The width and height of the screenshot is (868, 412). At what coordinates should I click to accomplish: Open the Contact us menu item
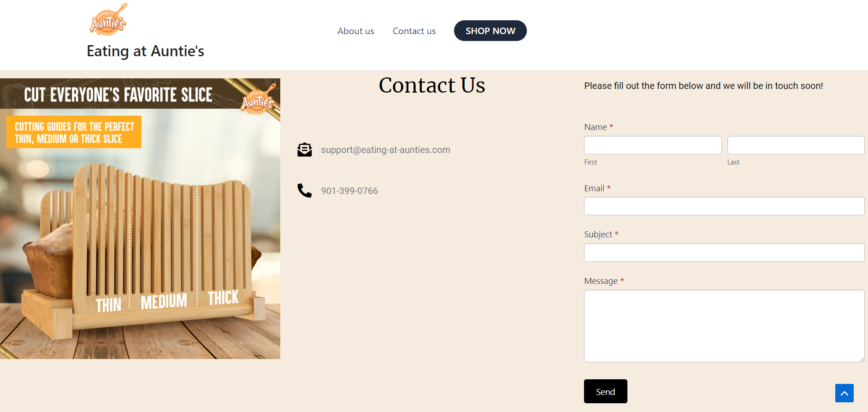(x=414, y=31)
